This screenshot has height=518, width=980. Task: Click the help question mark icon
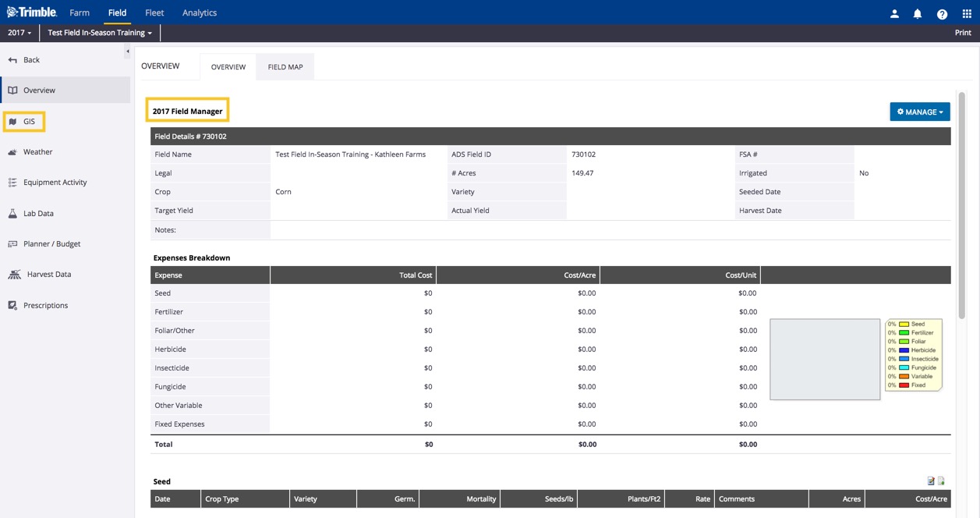(x=942, y=13)
